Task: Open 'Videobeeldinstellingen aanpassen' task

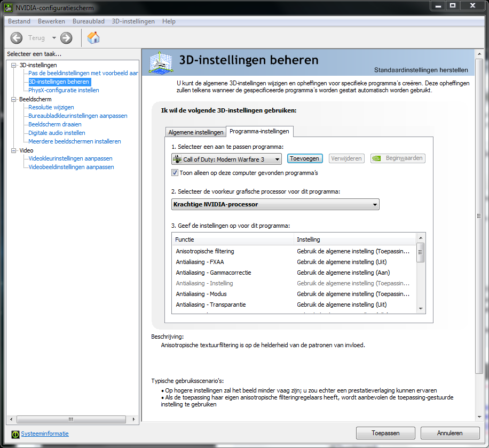Action: (71, 167)
